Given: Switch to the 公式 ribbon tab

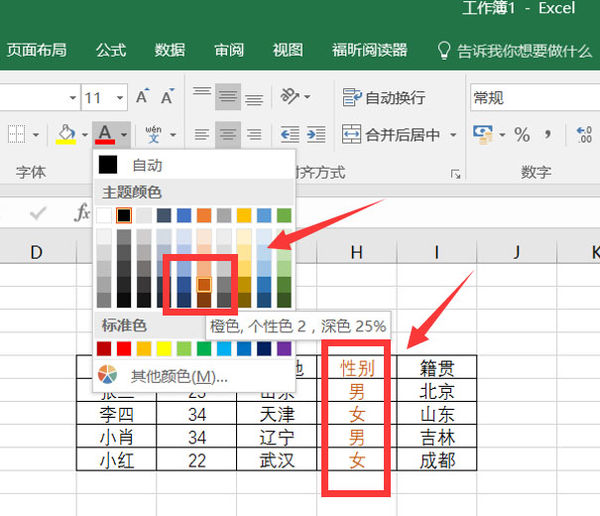Looking at the screenshot, I should (110, 50).
